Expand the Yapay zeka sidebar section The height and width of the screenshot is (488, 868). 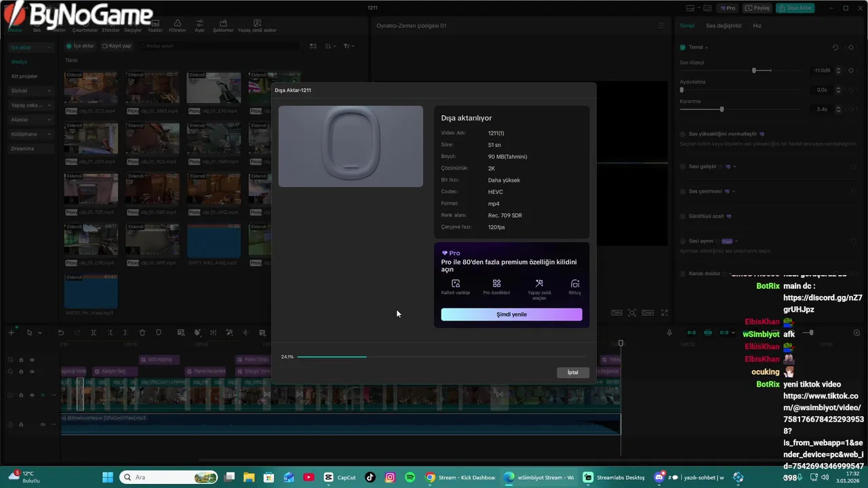click(49, 105)
